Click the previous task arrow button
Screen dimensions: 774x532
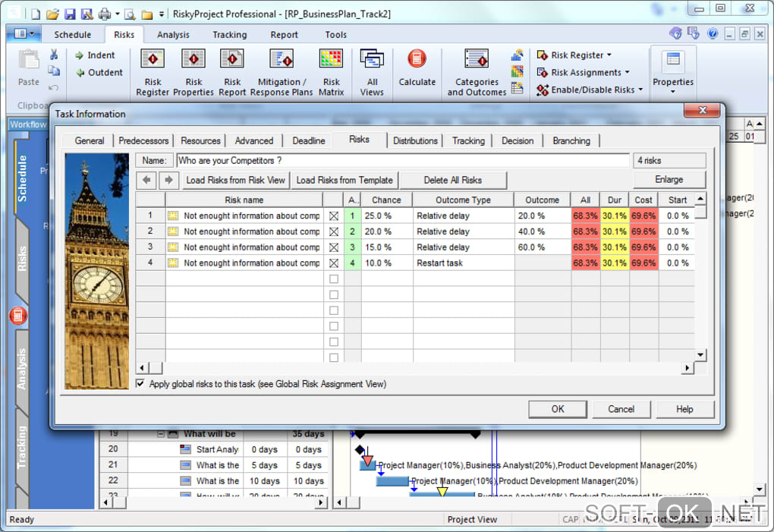146,180
